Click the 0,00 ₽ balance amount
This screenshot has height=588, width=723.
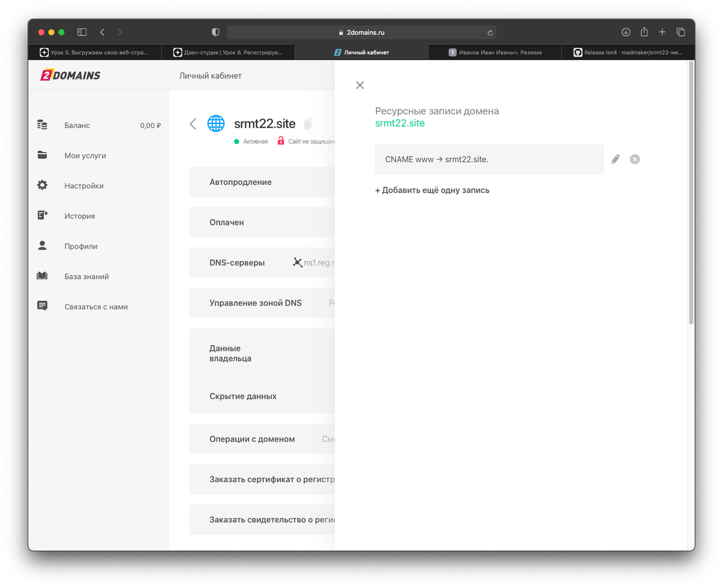(151, 125)
